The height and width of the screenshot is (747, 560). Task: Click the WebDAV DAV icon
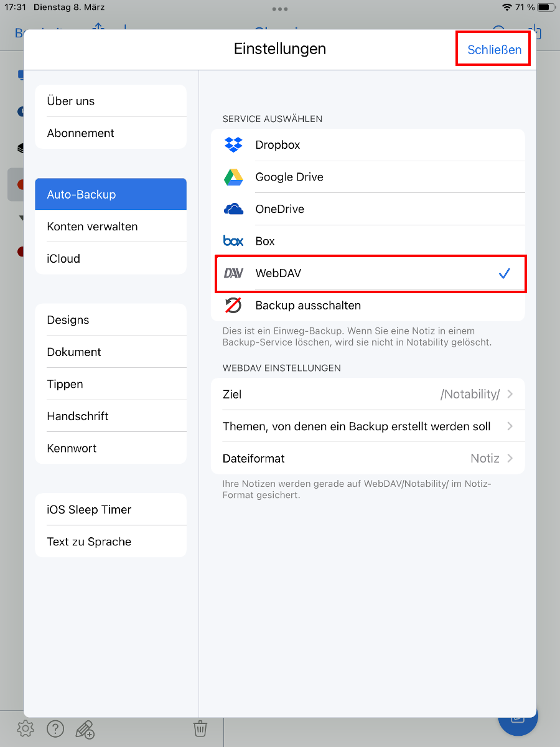point(233,273)
